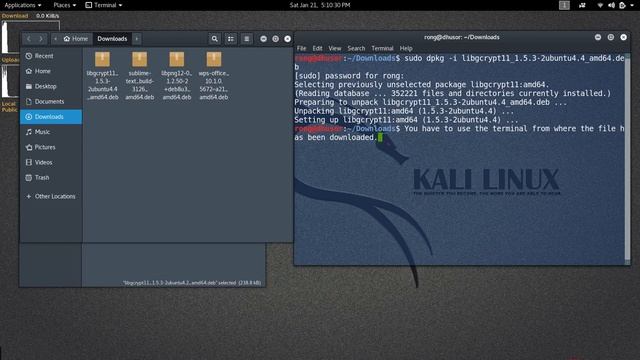Screen dimensions: 640x360
Task: Open Trash in the sidebar
Action: point(51,178)
